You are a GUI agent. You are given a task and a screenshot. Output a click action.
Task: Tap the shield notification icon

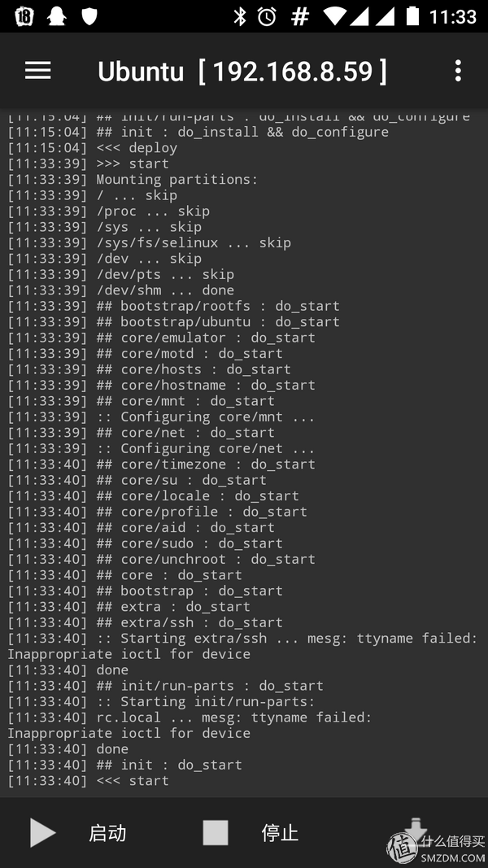point(89,16)
